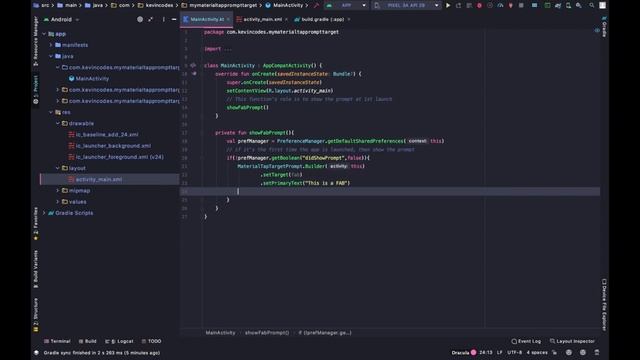Open the SDK Manager toolbar icon

[x=579, y=5]
